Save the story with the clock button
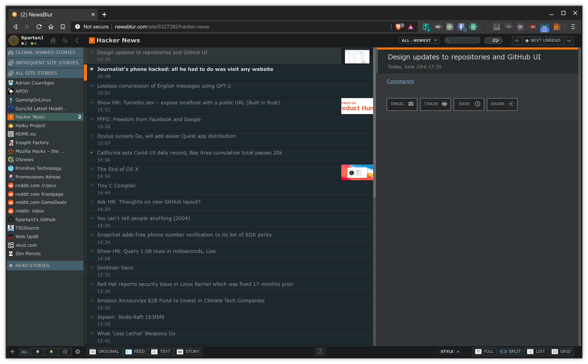Viewport: 588px width, 364px height. pos(469,104)
